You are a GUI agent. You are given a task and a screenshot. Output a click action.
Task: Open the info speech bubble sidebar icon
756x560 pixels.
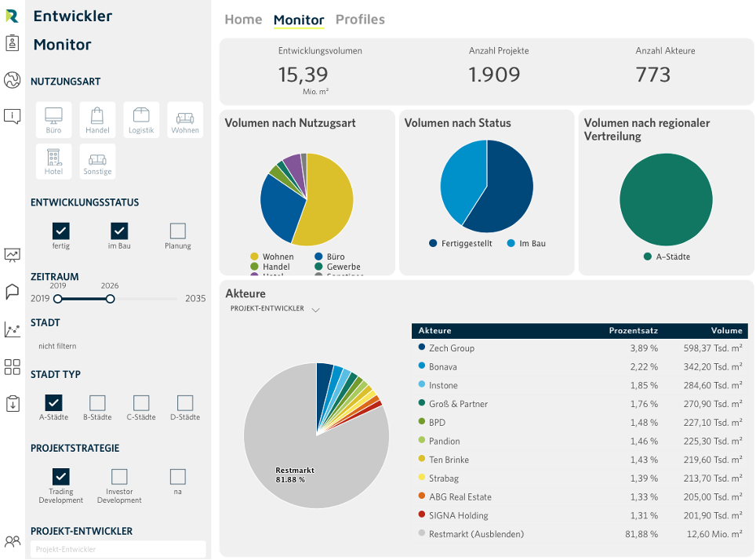12,116
